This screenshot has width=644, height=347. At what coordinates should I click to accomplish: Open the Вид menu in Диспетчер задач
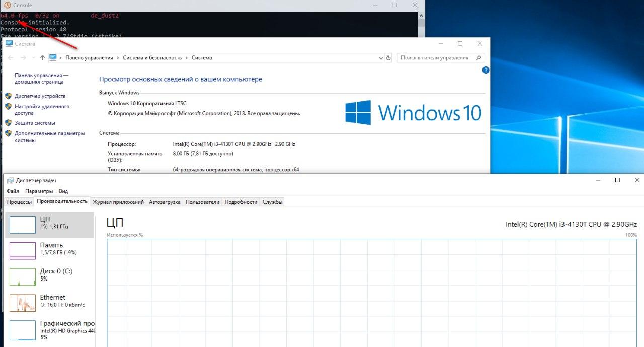tap(63, 191)
